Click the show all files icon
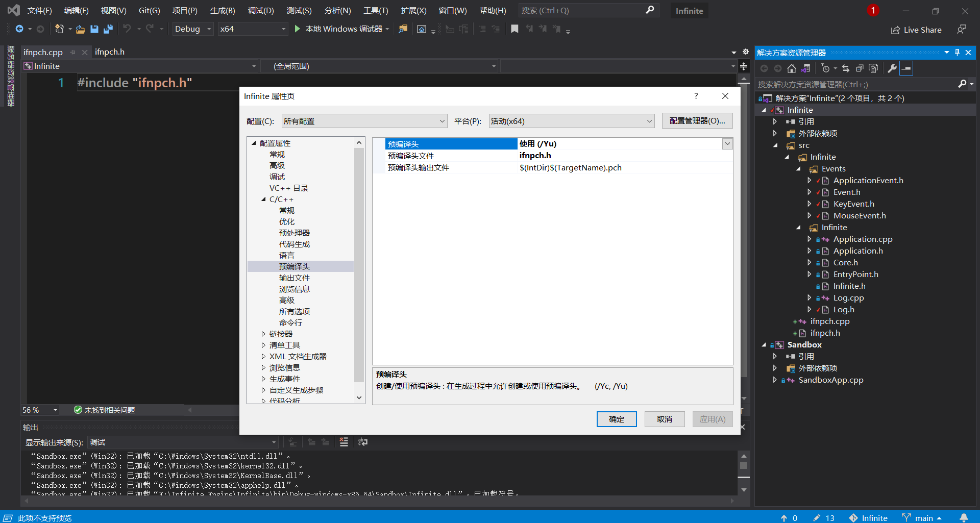 click(x=873, y=68)
